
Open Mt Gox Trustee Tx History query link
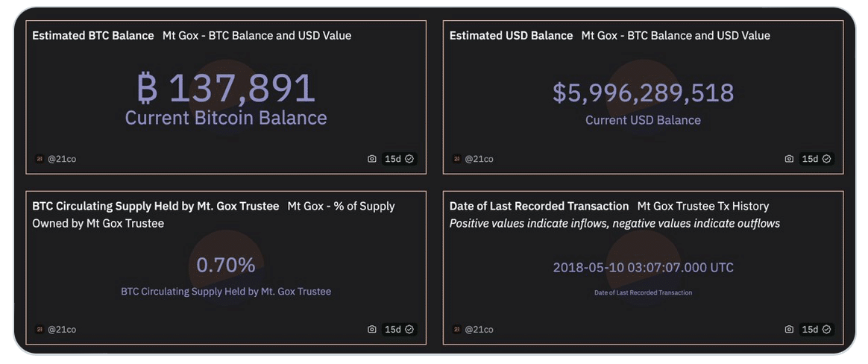(702, 206)
